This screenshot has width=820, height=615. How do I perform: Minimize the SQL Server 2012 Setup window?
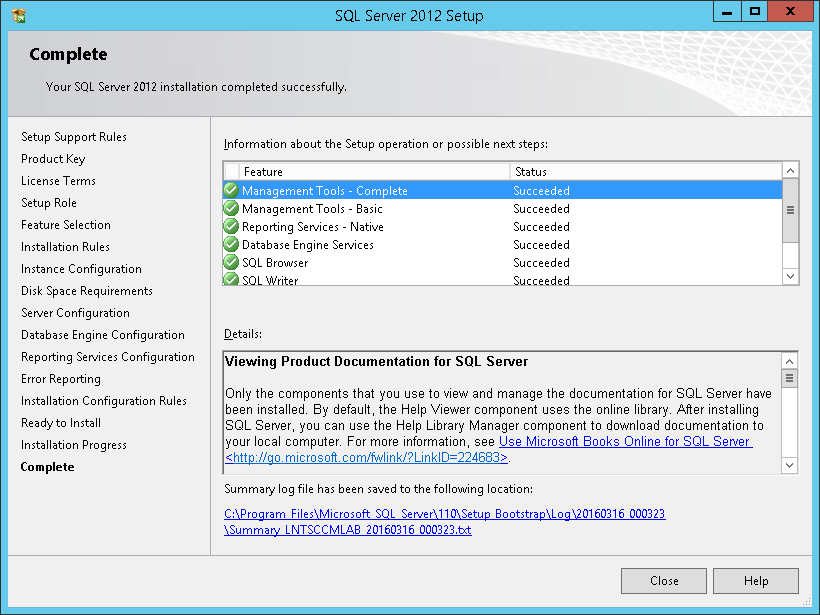[727, 12]
